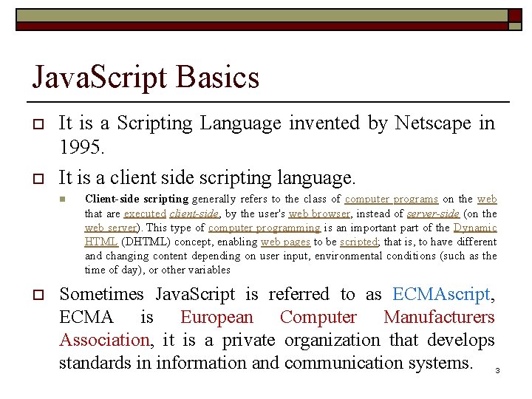Click the bullet square beside 'Sometimes JavaScript'
The width and height of the screenshot is (532, 399).
click(38, 295)
